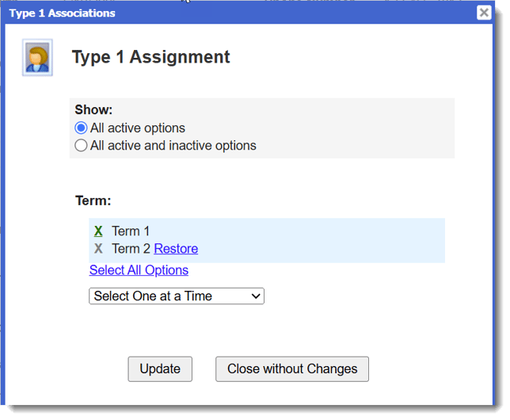The width and height of the screenshot is (510, 420).
Task: Click the 'All active options' label text
Action: pyautogui.click(x=138, y=128)
